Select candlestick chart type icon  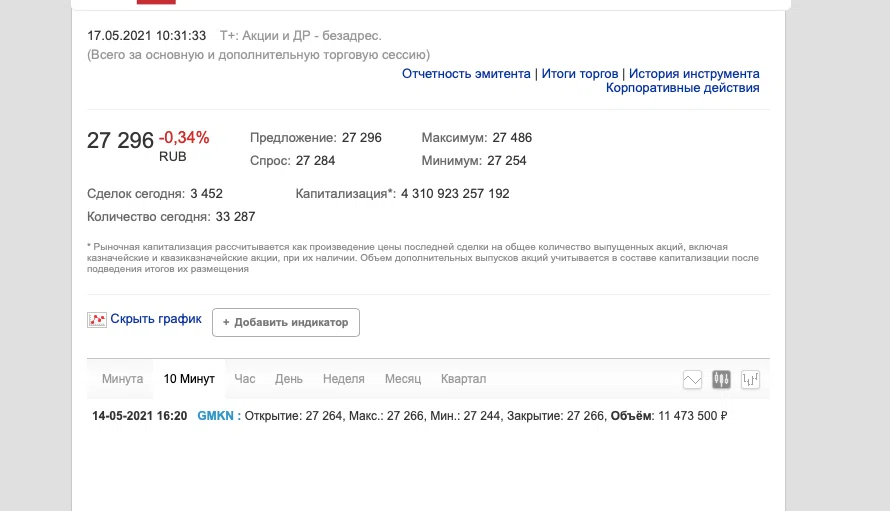tap(722, 379)
